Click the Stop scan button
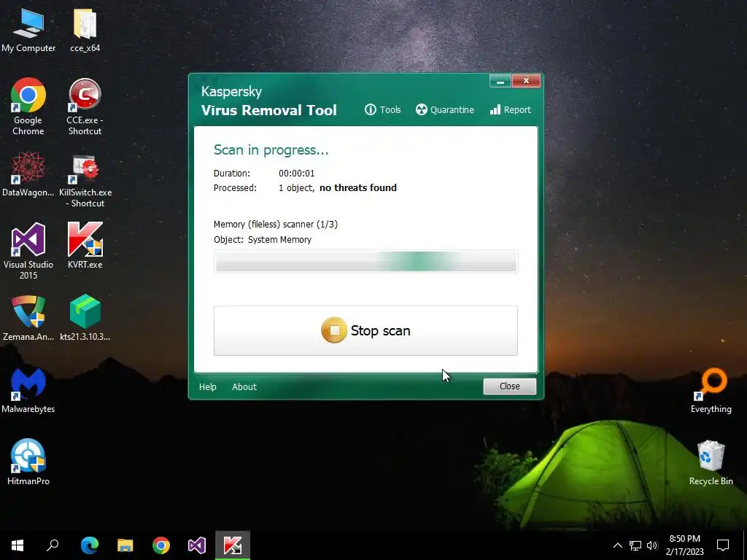The width and height of the screenshot is (747, 560). pos(365,330)
